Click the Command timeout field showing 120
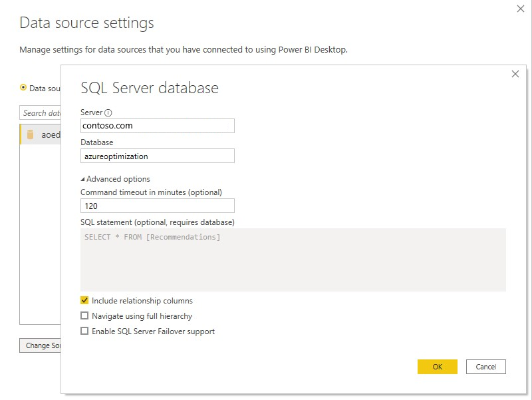 [158, 206]
